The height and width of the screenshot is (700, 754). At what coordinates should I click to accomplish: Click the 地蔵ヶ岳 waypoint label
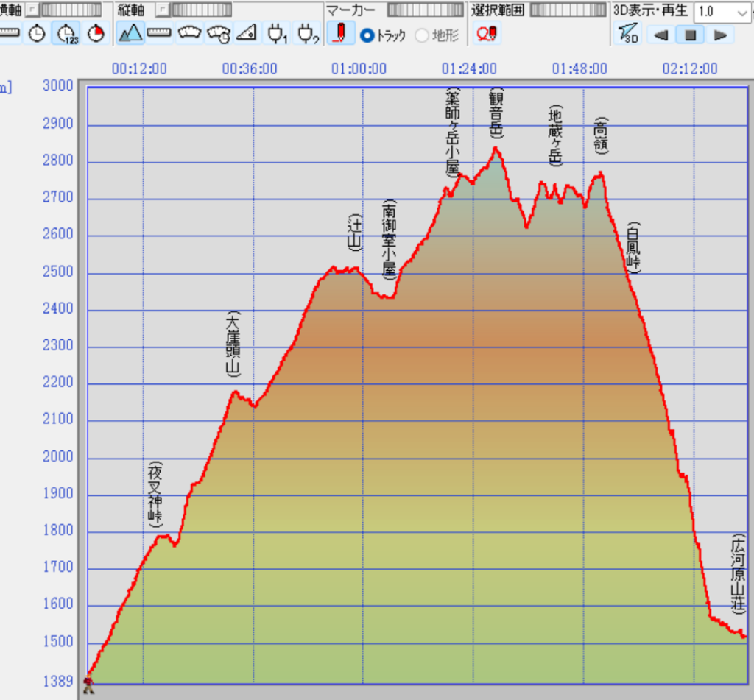tap(555, 135)
